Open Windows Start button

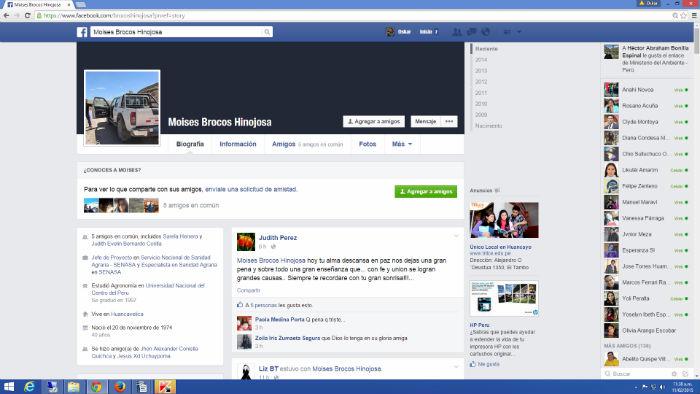coord(8,386)
